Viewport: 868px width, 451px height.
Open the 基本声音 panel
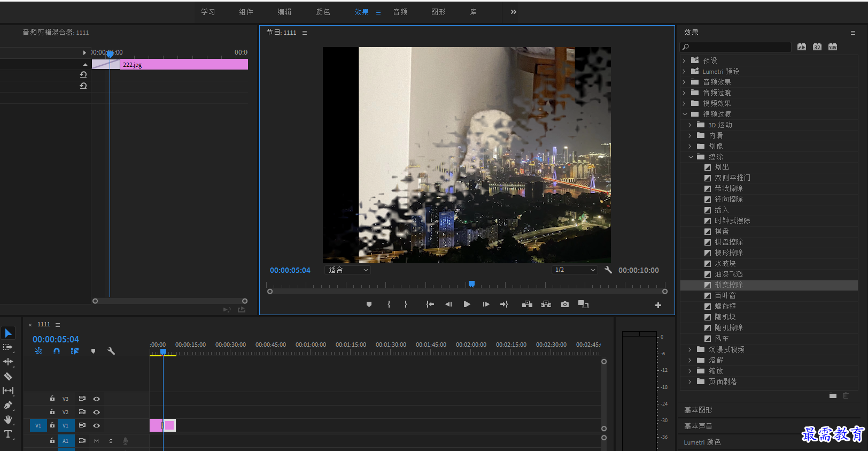(698, 426)
